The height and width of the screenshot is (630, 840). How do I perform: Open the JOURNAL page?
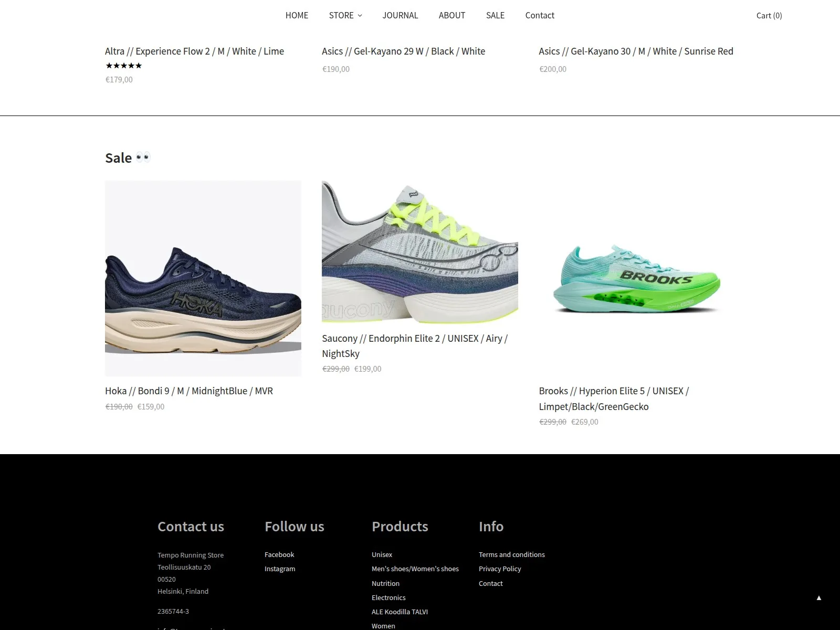point(400,15)
